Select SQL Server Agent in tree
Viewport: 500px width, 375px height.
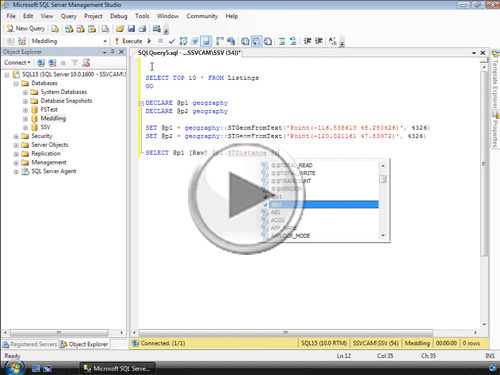click(x=54, y=171)
